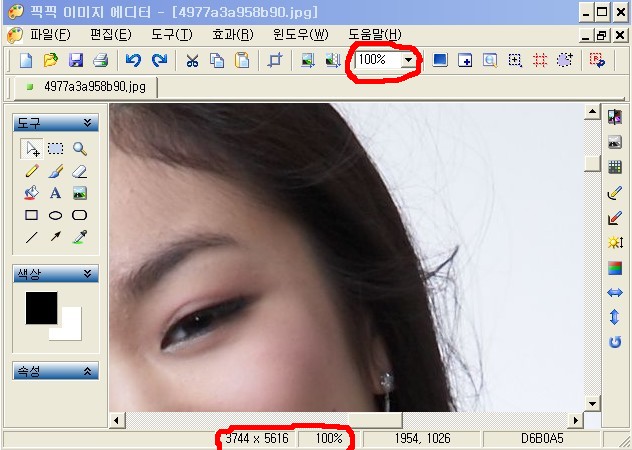Choose the Rectangle shape tool
This screenshot has height=450, width=632.
click(x=32, y=215)
